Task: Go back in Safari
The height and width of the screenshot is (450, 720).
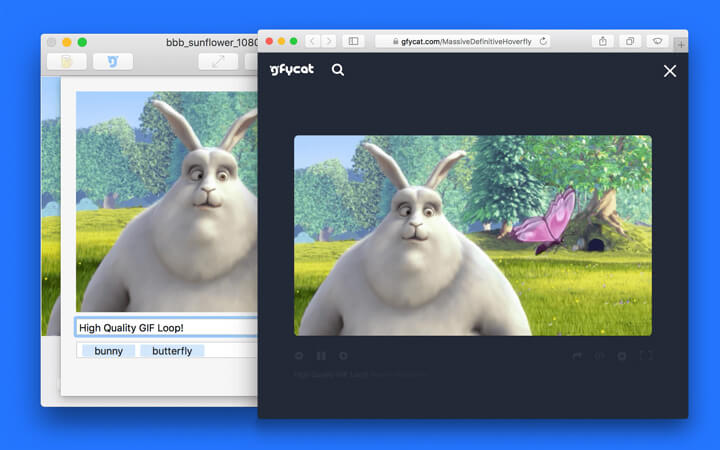Action: [313, 41]
